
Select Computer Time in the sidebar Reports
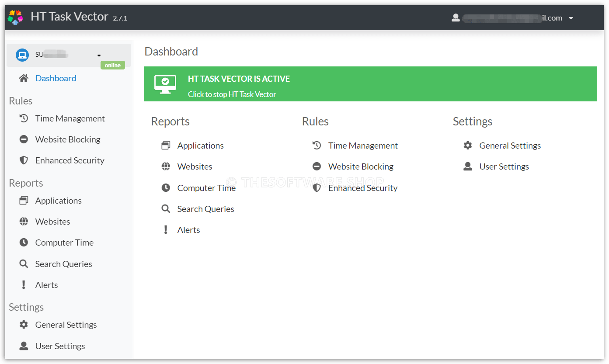point(64,243)
